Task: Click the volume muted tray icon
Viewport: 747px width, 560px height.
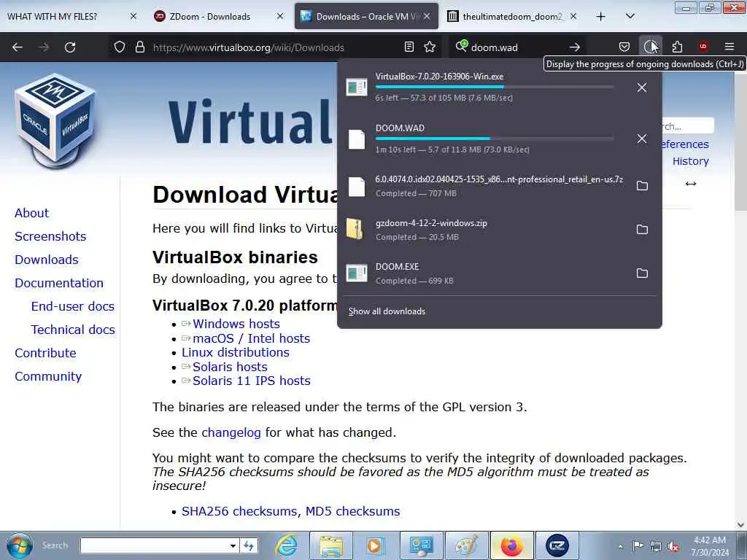Action: tap(673, 545)
